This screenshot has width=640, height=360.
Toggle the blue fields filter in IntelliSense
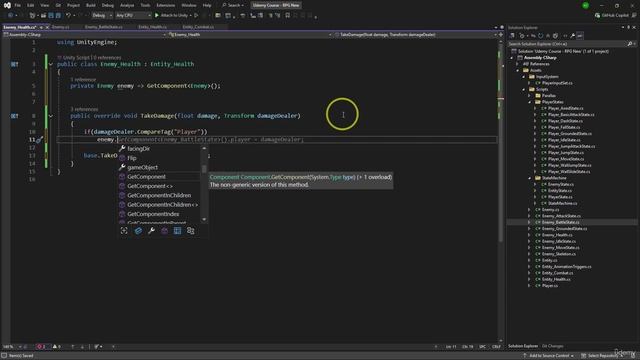[x=138, y=231]
